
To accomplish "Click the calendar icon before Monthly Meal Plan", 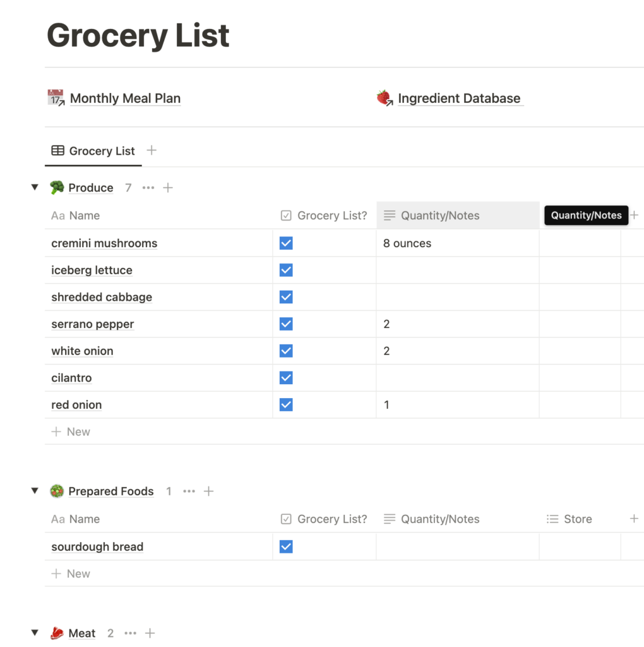I will (x=56, y=97).
